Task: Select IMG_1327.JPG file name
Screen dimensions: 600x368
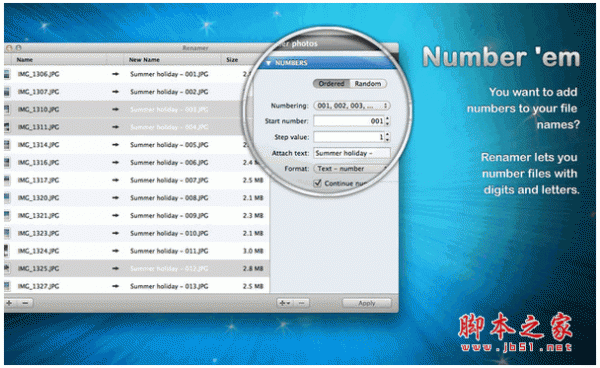Action: [x=38, y=286]
